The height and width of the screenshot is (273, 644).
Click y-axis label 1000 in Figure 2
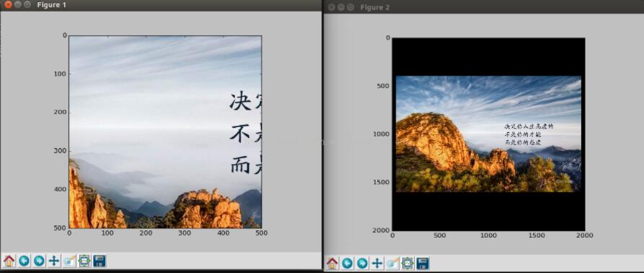click(381, 134)
